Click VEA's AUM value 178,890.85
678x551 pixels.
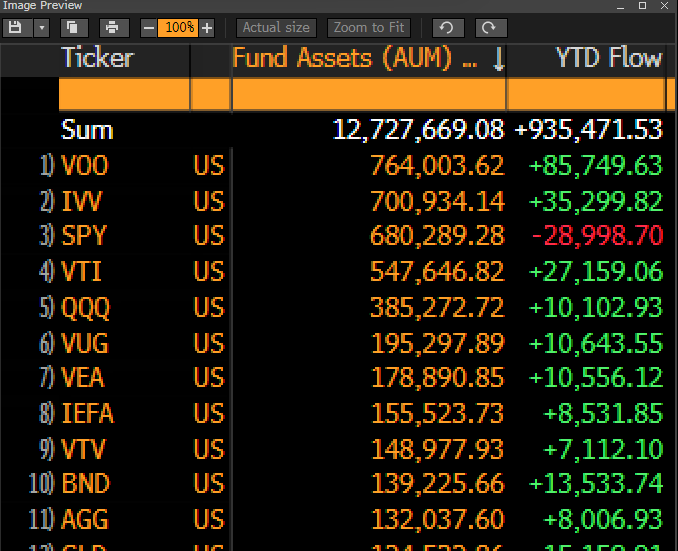[438, 378]
